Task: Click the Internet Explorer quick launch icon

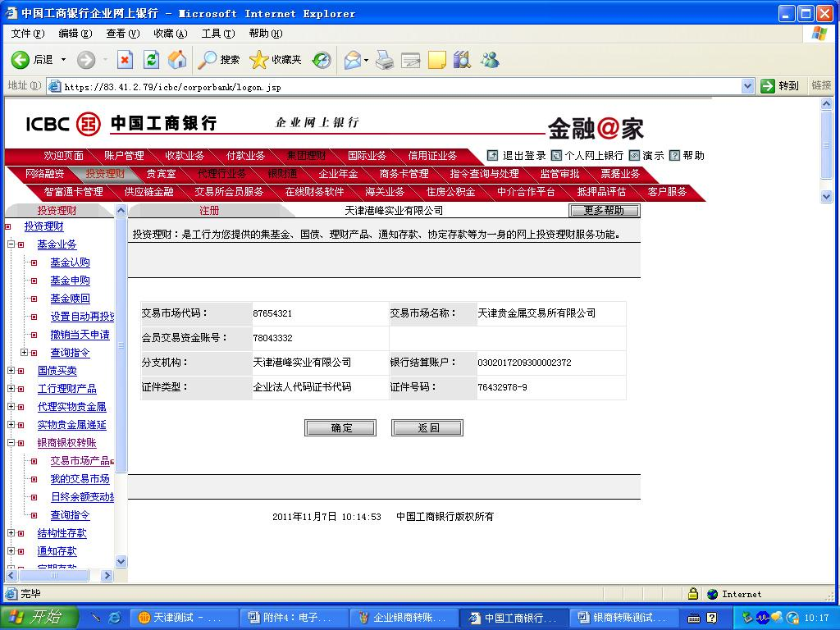Action: (115, 618)
